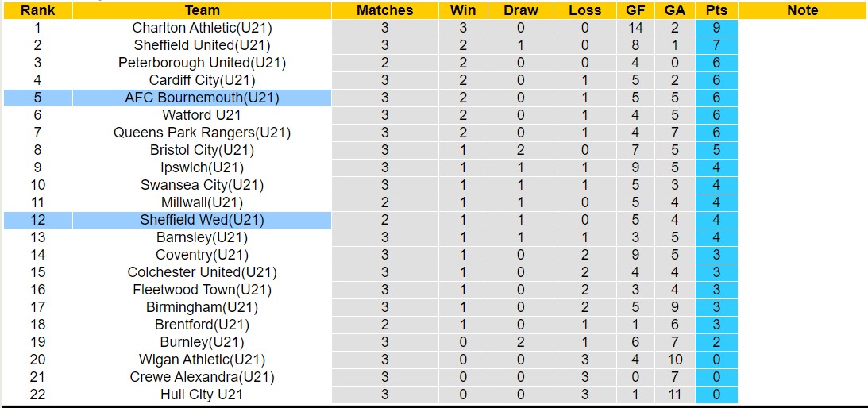This screenshot has width=868, height=408.
Task: Open the Queens Park Rangers(U21) link
Action: tap(202, 133)
